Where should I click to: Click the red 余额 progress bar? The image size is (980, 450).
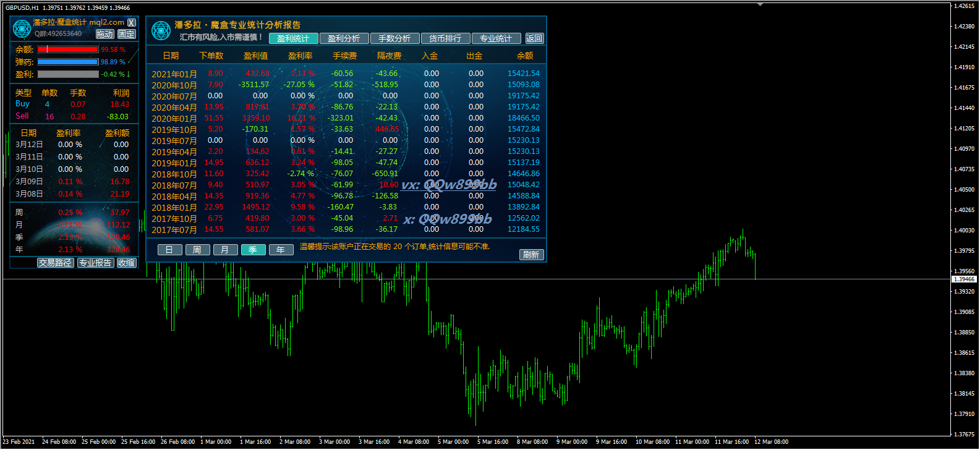(x=68, y=49)
